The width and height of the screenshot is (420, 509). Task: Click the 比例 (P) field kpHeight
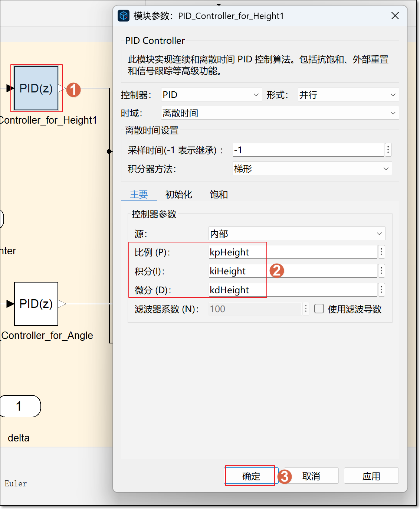coord(293,252)
